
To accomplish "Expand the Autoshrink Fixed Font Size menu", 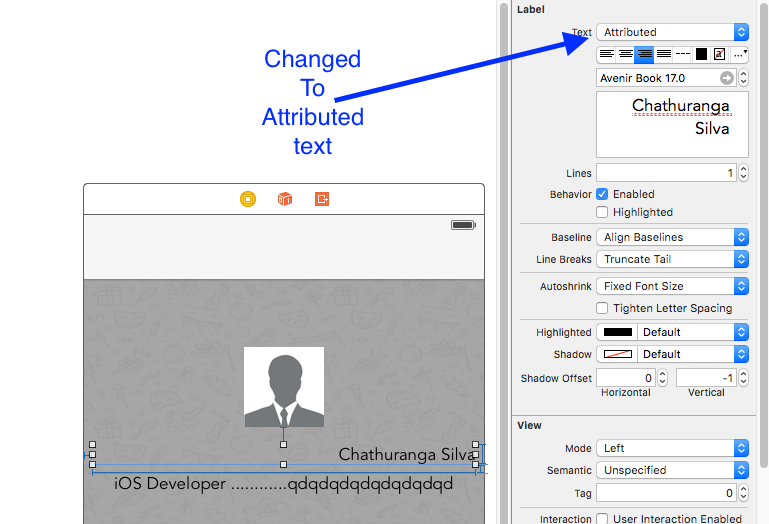I will pos(672,286).
